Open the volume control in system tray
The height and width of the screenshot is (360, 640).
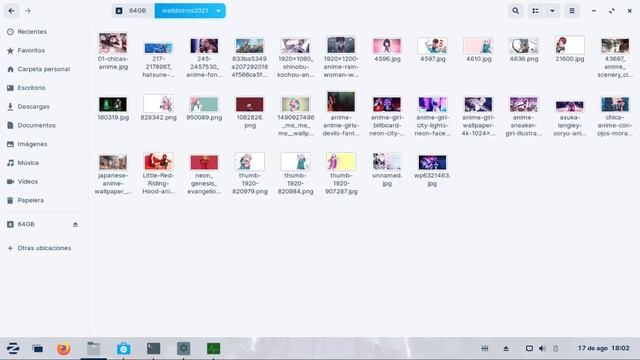coord(542,349)
